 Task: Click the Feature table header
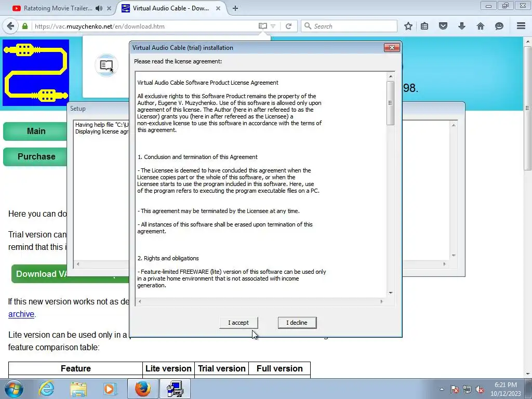[75, 368]
